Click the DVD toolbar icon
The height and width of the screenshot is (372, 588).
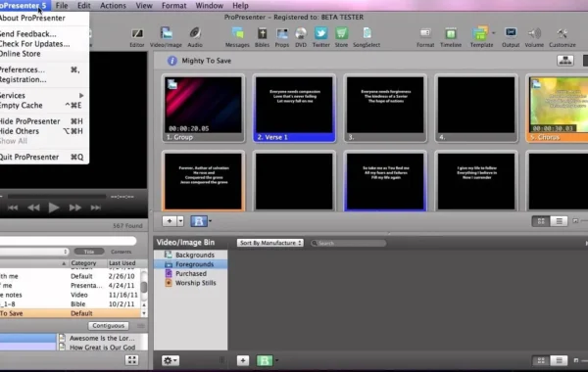[x=301, y=37]
